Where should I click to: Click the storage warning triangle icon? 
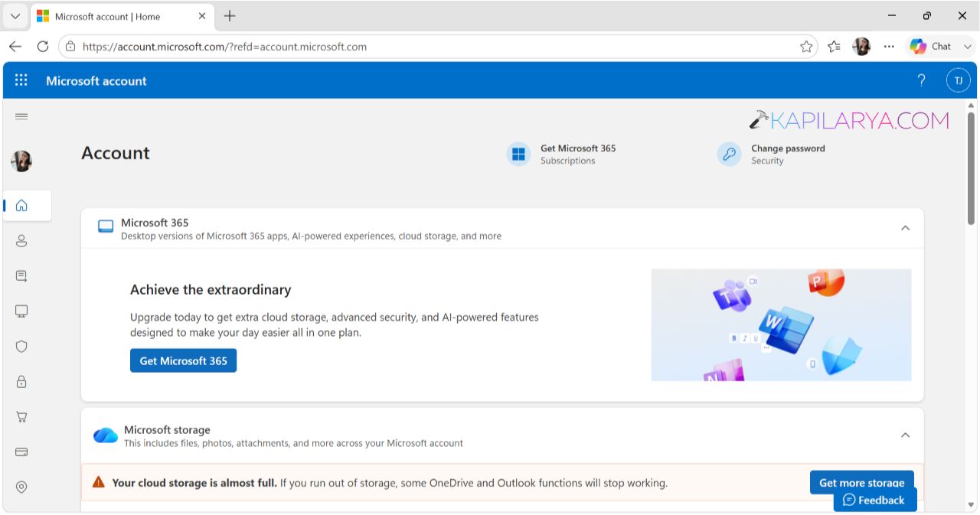click(x=98, y=482)
